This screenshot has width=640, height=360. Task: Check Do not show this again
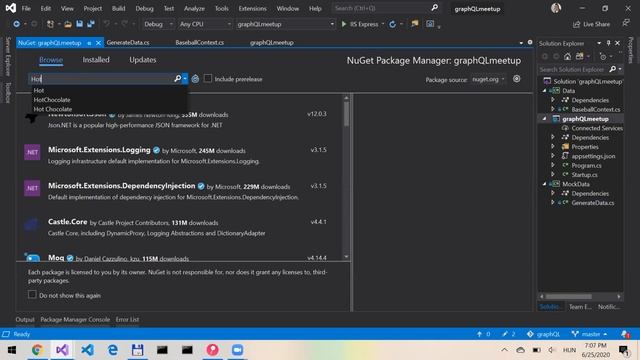(32, 294)
